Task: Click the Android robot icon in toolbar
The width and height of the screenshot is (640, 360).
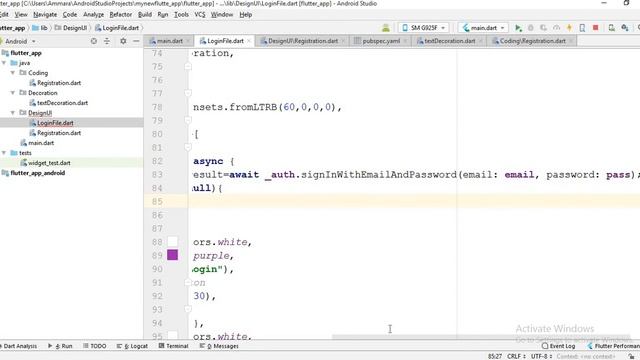Action: click(386, 28)
